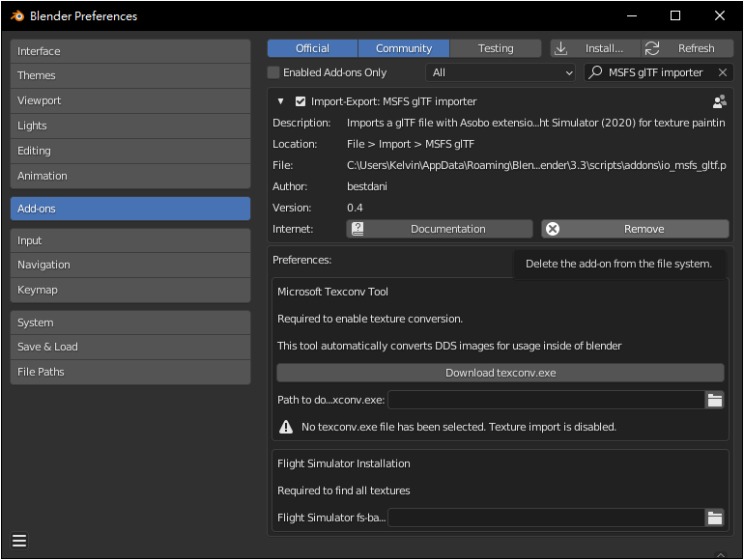Viewport: 744px width, 560px height.
Task: Click the add-on search field
Action: click(x=659, y=72)
